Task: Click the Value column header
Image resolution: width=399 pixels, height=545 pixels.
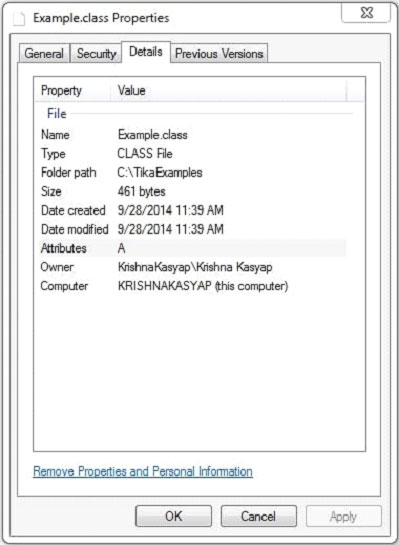Action: pos(229,90)
